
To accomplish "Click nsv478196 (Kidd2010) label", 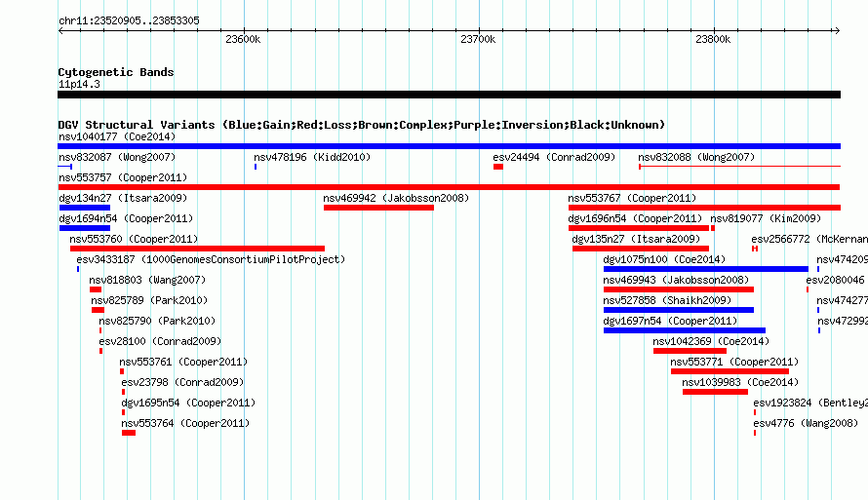I will pyautogui.click(x=312, y=157).
